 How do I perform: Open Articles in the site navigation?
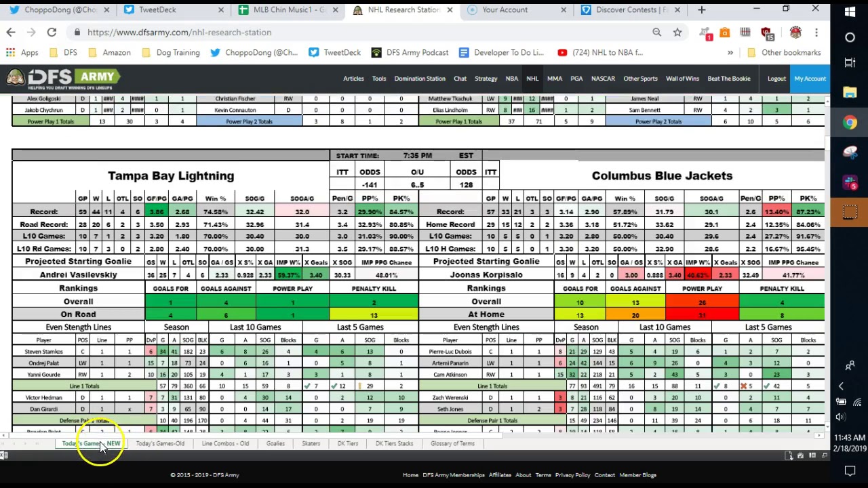353,79
